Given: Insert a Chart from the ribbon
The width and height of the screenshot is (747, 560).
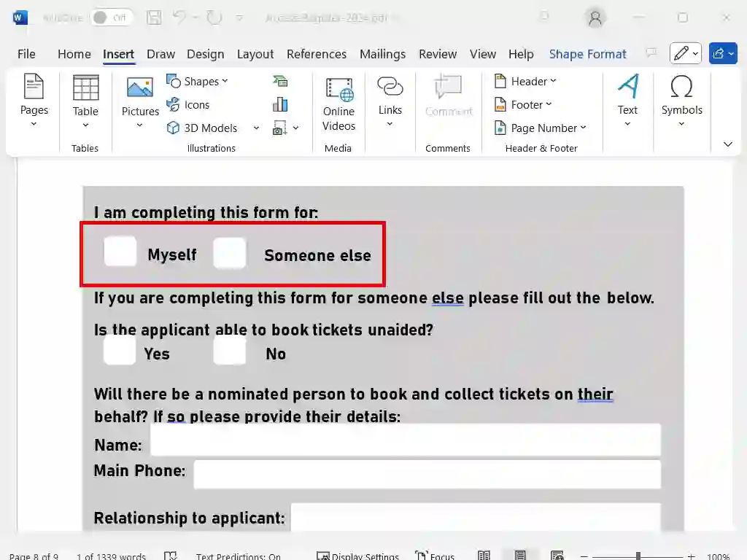Looking at the screenshot, I should point(280,105).
